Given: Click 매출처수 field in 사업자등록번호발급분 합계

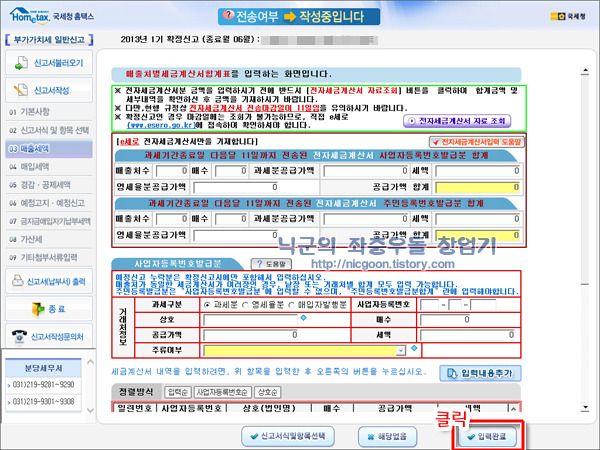Looking at the screenshot, I should point(171,171).
